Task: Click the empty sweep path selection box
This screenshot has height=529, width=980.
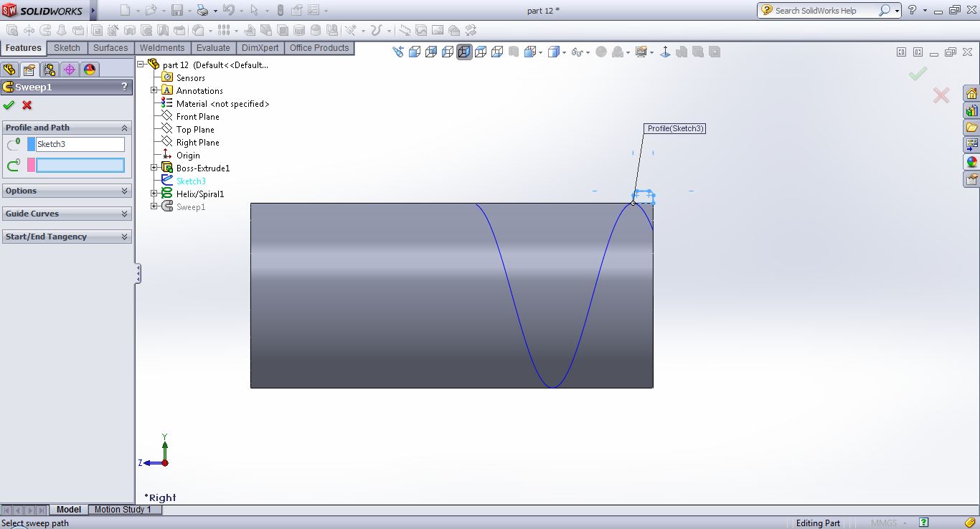Action: coord(80,166)
